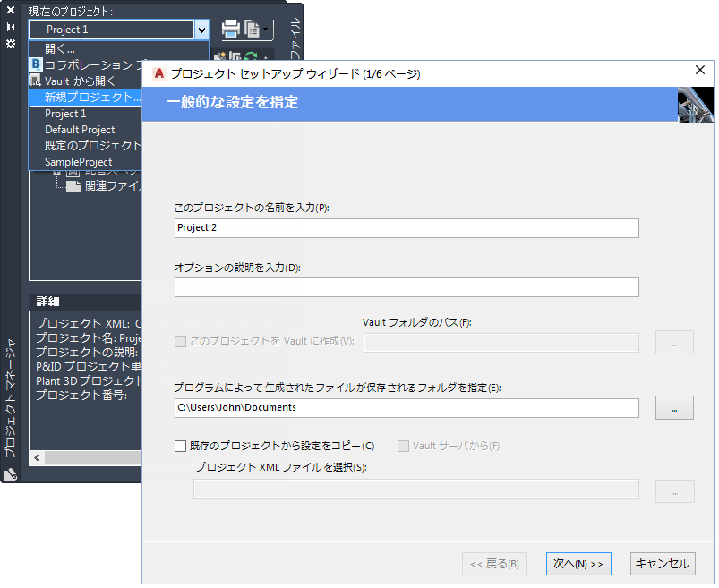Click the vertical 'プロジェクト マネージャ' palette title

coord(10,398)
